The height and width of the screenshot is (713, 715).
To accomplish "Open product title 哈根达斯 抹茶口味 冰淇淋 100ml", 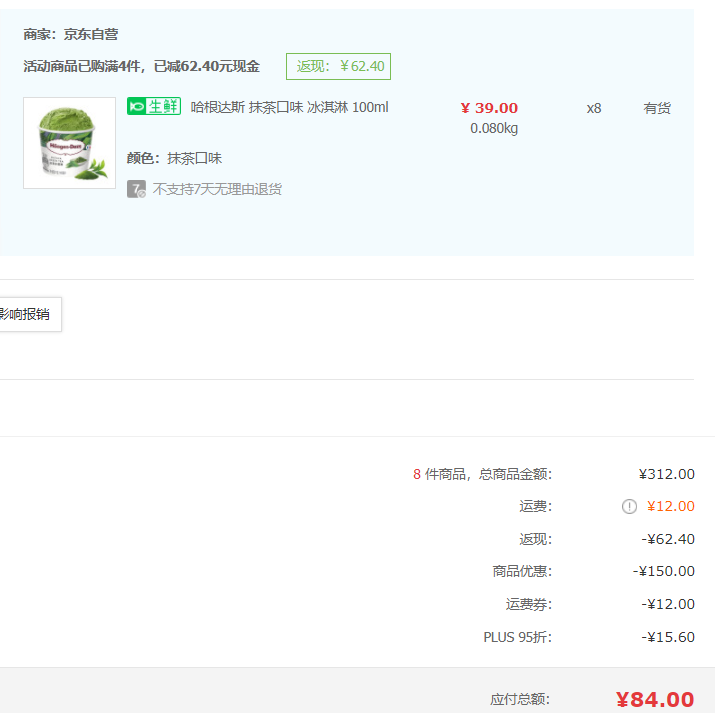I will tap(290, 108).
